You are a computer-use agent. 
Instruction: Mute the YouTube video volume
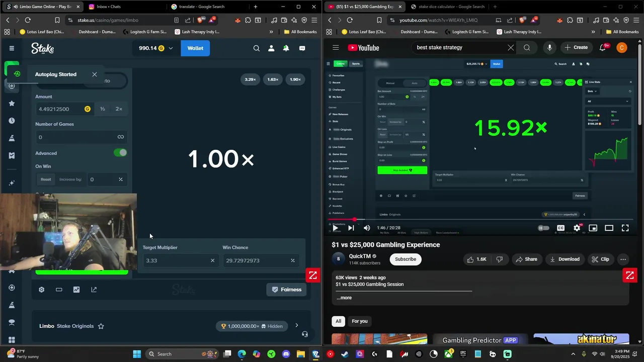coord(367,228)
